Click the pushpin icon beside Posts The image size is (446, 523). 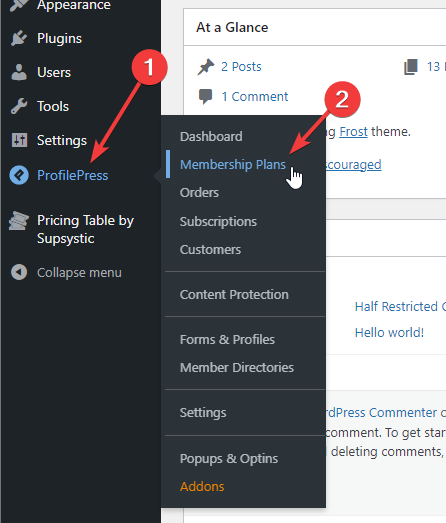point(205,66)
